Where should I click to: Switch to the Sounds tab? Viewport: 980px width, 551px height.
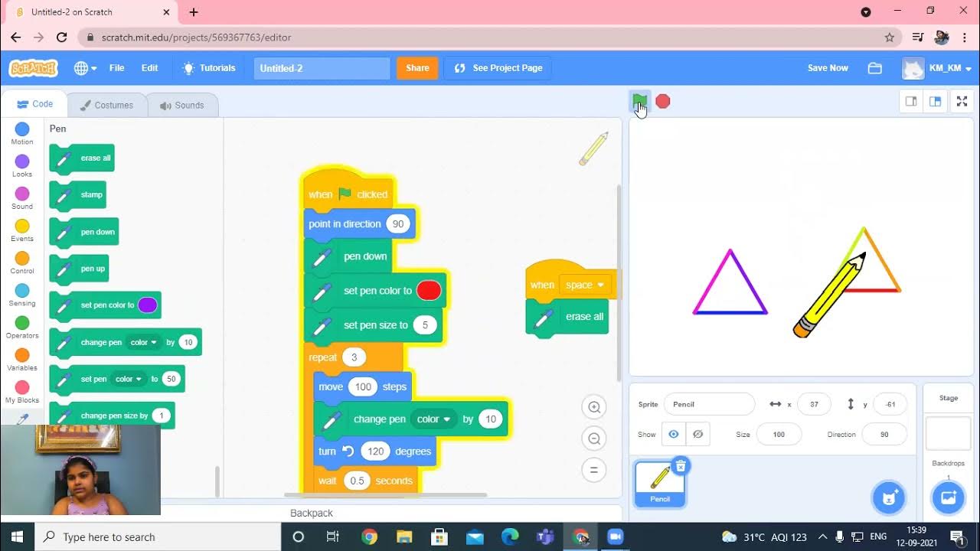(x=181, y=105)
